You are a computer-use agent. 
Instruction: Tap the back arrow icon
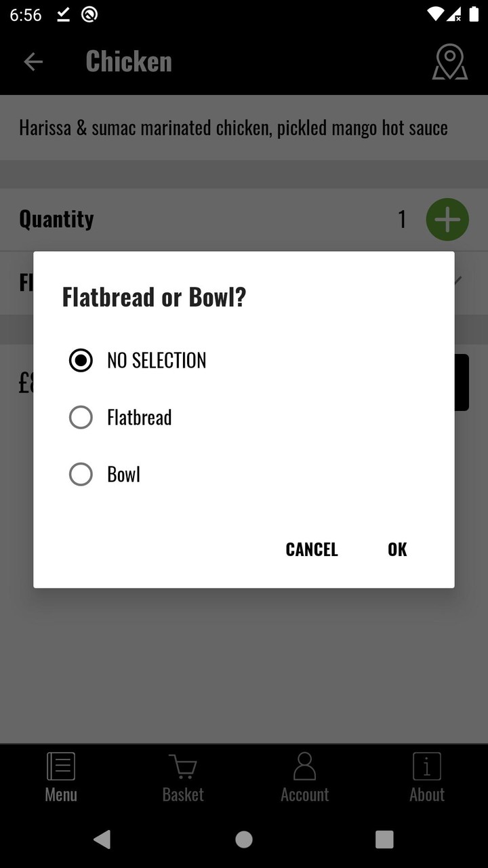point(33,62)
